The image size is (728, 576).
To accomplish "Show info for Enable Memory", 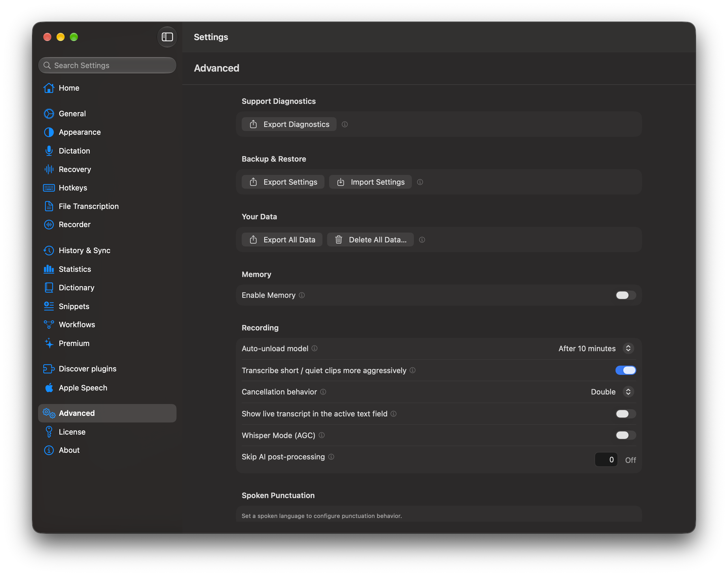I will (x=302, y=295).
